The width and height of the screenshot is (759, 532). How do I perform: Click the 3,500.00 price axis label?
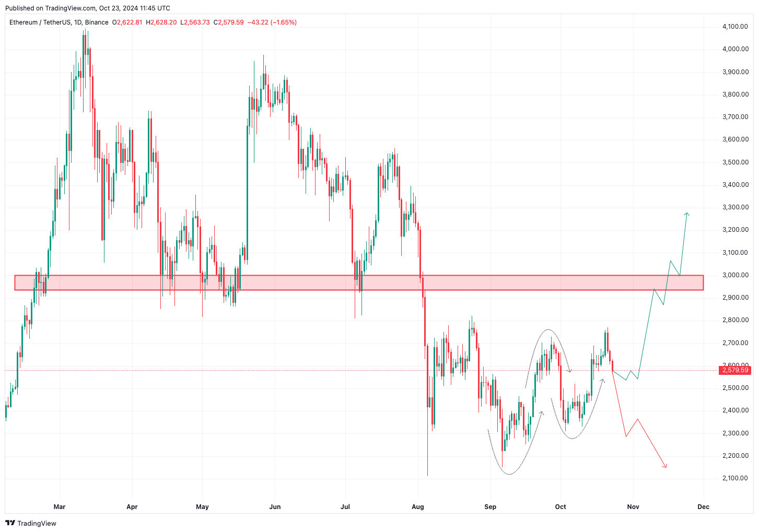click(x=735, y=162)
